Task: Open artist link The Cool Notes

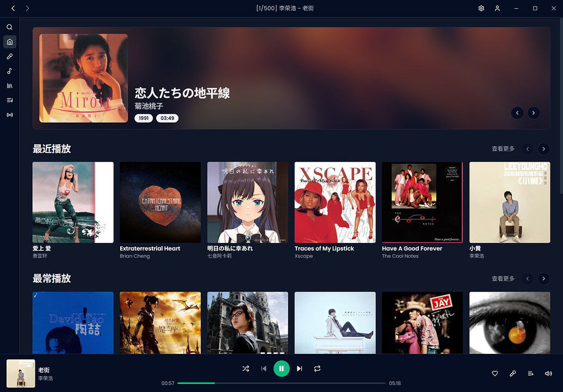Action: point(400,256)
